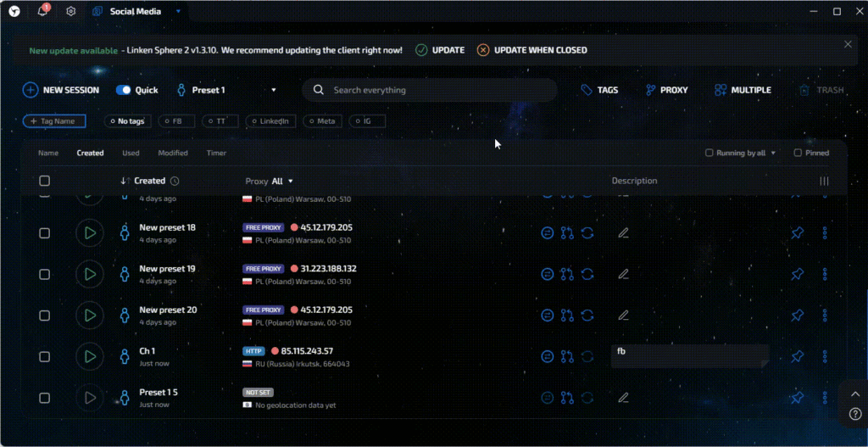Edit description for New preset 20
This screenshot has height=447, width=868.
623,316
